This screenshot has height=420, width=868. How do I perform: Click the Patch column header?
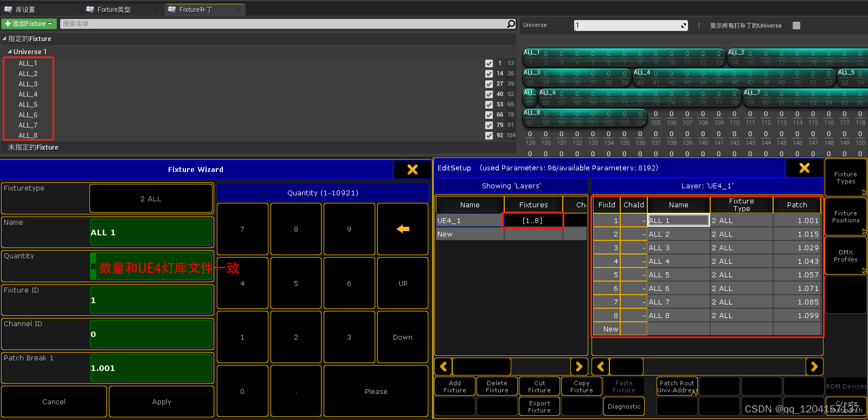point(797,205)
